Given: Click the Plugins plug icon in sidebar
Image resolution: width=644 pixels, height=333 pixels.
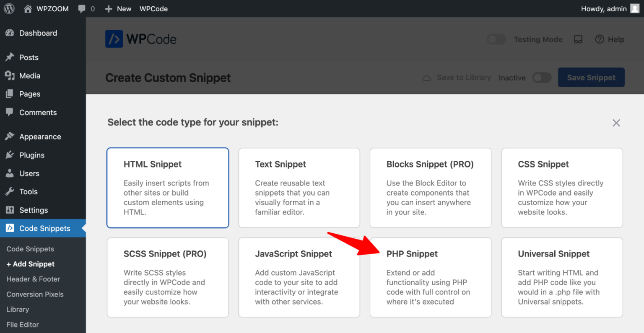Looking at the screenshot, I should [9, 155].
